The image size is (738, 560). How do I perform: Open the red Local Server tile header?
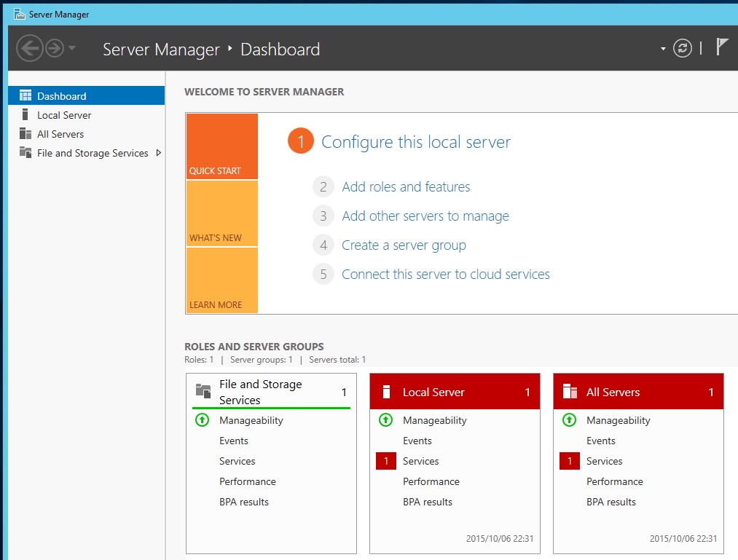[455, 392]
